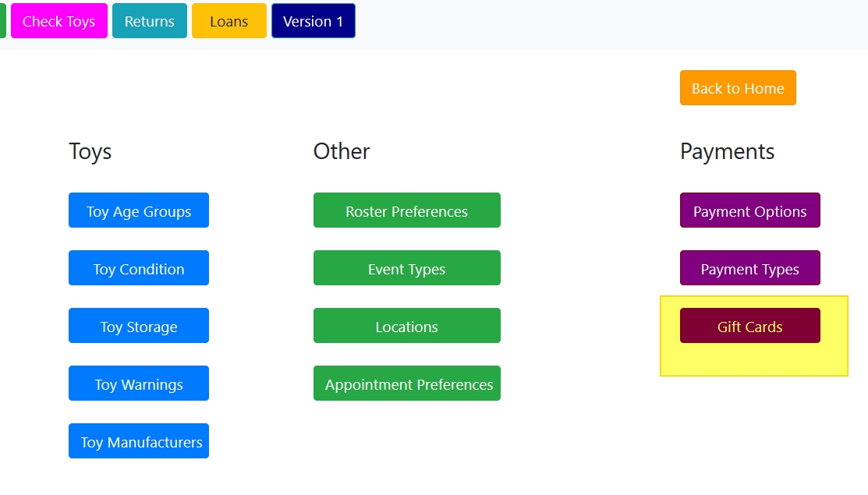Open Payment Types settings
This screenshot has width=868, height=495.
click(749, 268)
